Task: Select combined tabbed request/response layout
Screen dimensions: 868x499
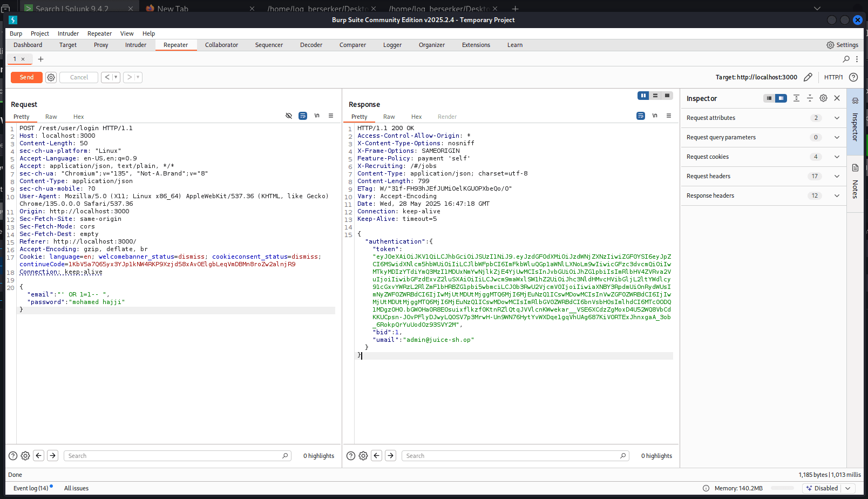Action: tap(667, 96)
